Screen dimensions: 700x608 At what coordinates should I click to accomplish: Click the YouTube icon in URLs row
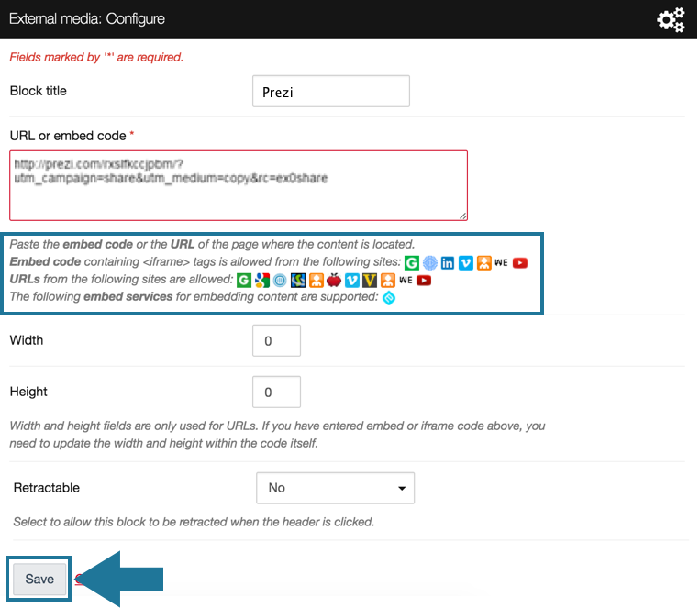click(x=424, y=280)
